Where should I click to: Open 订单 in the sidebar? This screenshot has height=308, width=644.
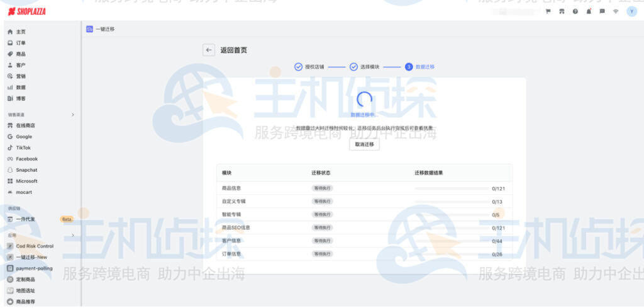point(21,43)
